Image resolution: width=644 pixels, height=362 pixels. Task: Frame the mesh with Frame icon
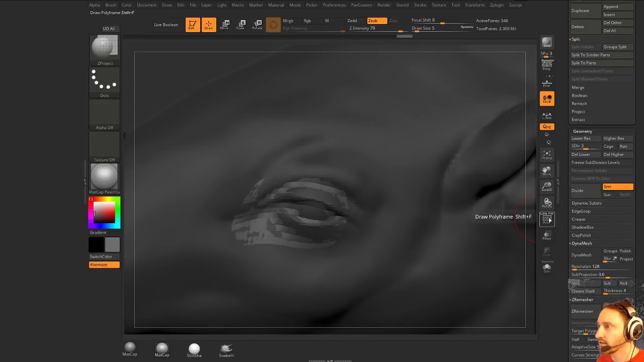[547, 155]
